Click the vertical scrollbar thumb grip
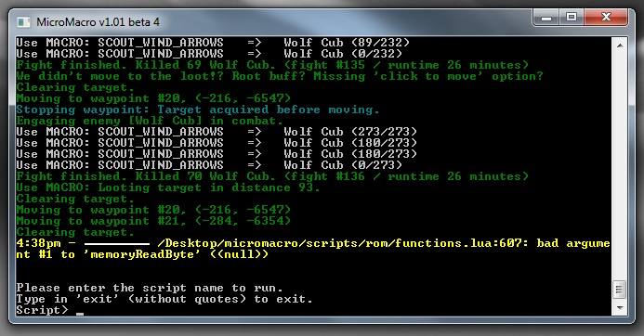This screenshot has width=644, height=336. pyautogui.click(x=620, y=290)
